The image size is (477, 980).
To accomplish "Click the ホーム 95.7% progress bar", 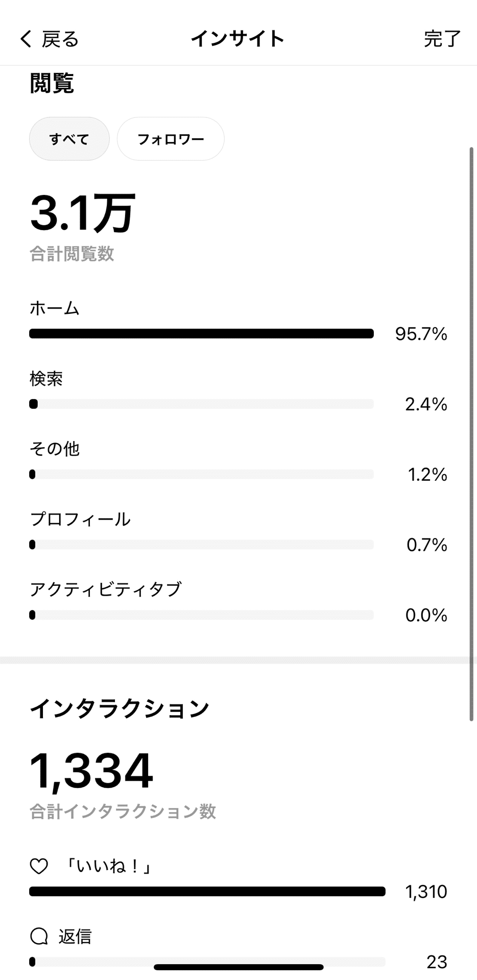I will 201,334.
